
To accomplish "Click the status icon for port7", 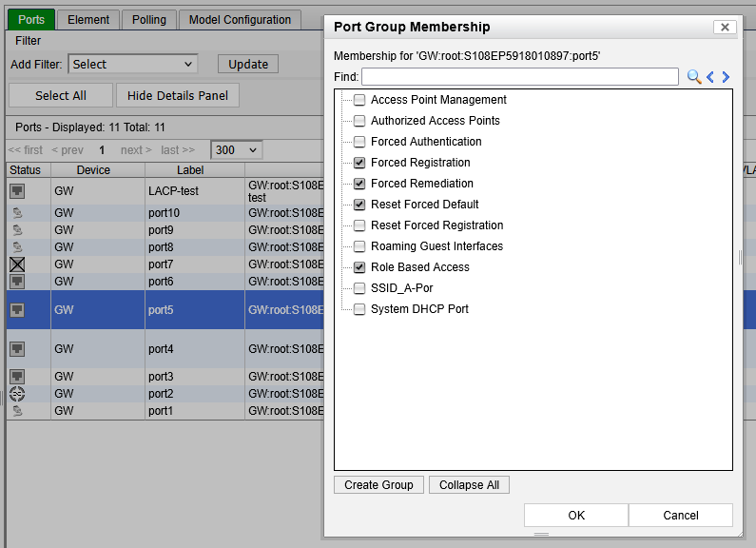I will pyautogui.click(x=17, y=264).
